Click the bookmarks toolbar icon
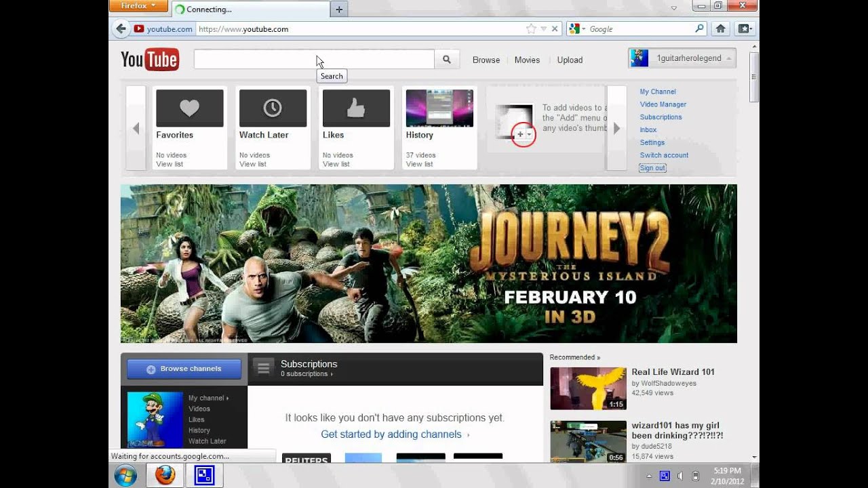Screen dimensions: 868x488 coord(745,28)
